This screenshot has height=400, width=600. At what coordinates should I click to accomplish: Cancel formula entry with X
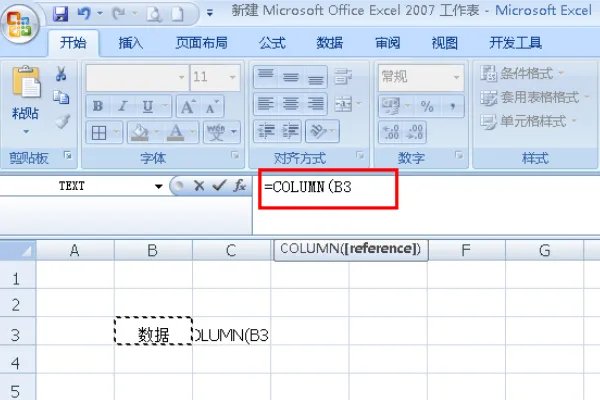(x=199, y=186)
